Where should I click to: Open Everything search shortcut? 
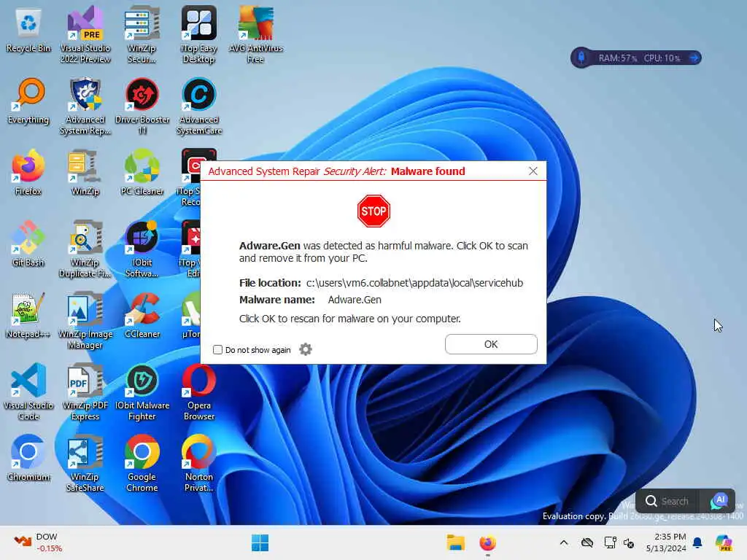[x=28, y=101]
